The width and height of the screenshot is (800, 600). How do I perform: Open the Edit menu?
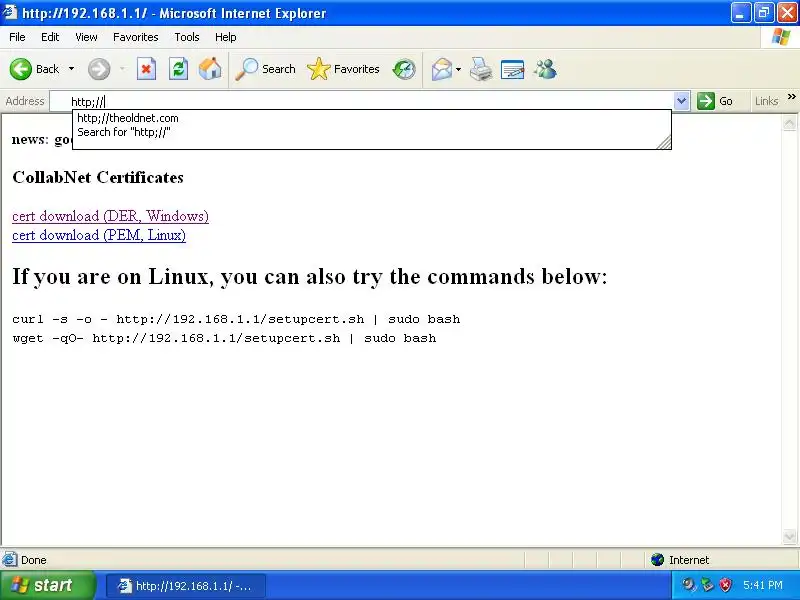[x=50, y=37]
